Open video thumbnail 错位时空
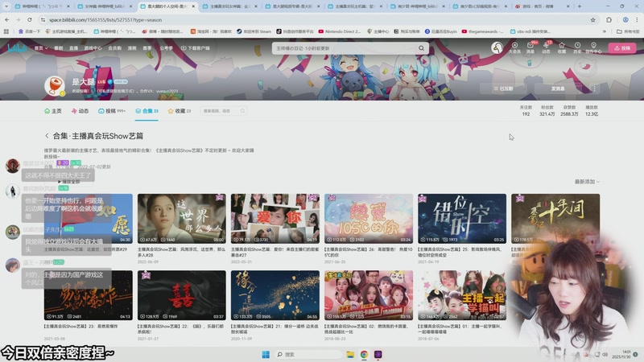The width and height of the screenshot is (644, 362). [461, 219]
